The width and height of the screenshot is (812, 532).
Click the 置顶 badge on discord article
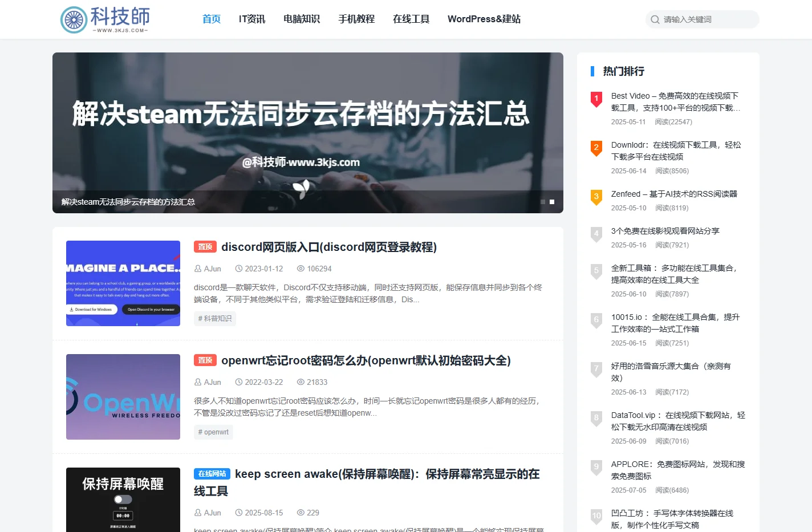click(x=205, y=247)
